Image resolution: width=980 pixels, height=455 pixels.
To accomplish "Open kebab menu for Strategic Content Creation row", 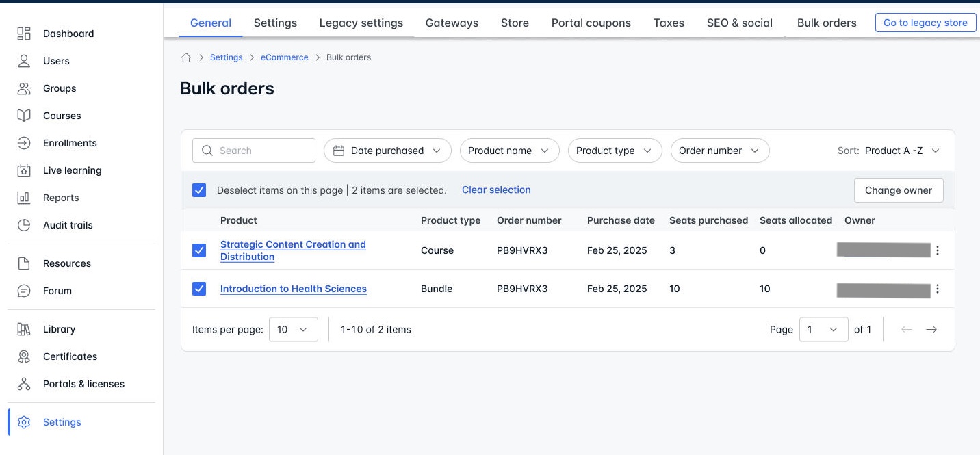I will click(938, 250).
